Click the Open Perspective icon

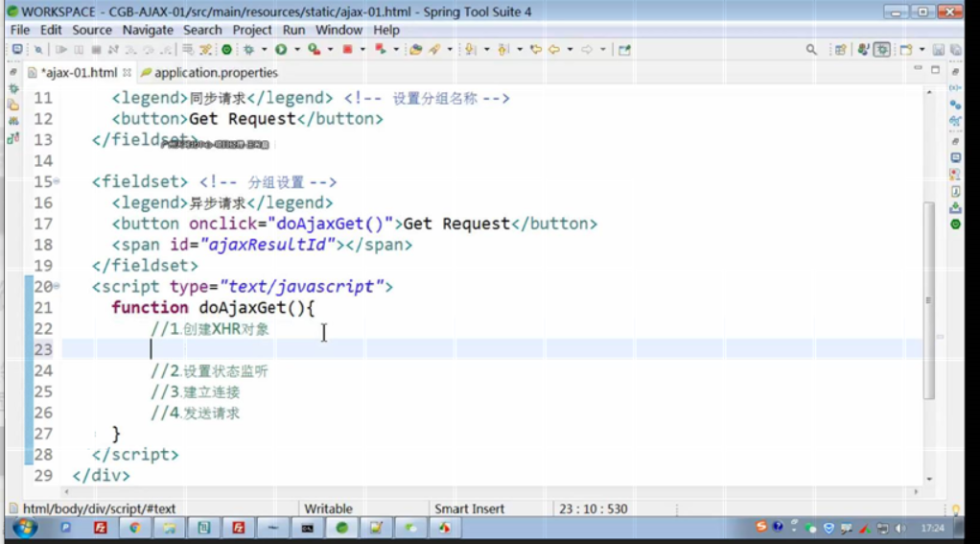(841, 49)
